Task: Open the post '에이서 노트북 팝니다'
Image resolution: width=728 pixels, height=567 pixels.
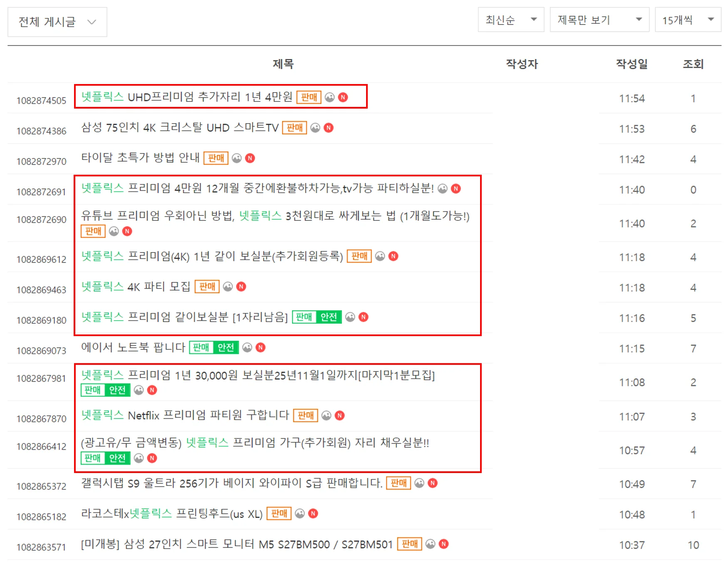Action: click(x=133, y=347)
